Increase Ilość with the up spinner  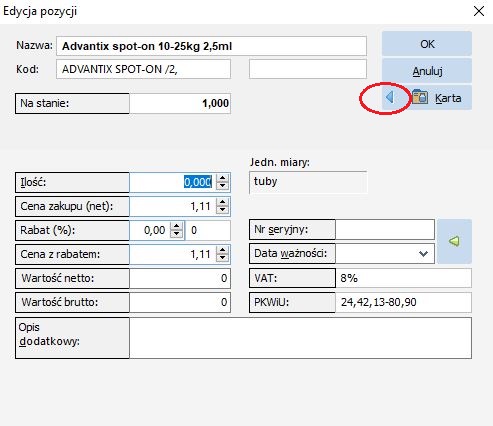coord(222,178)
